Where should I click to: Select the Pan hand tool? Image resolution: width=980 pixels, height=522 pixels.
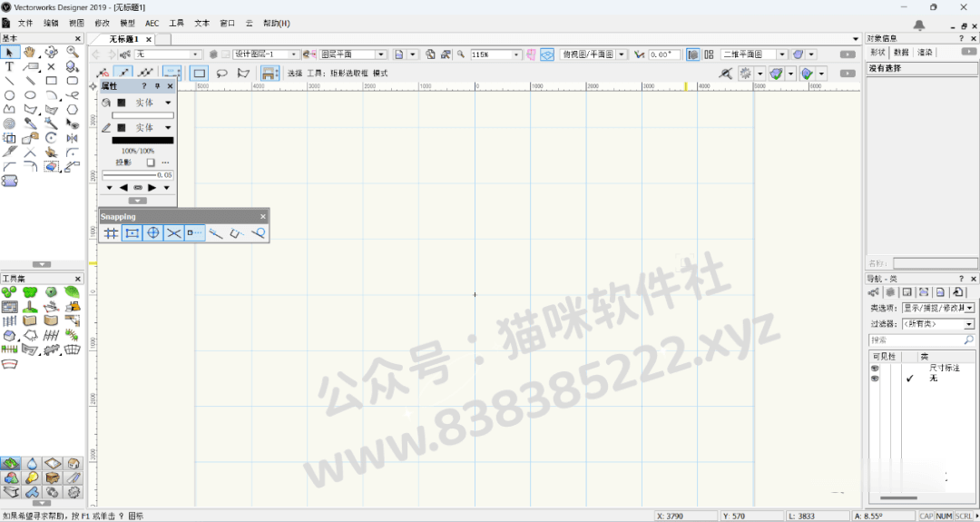(x=31, y=52)
